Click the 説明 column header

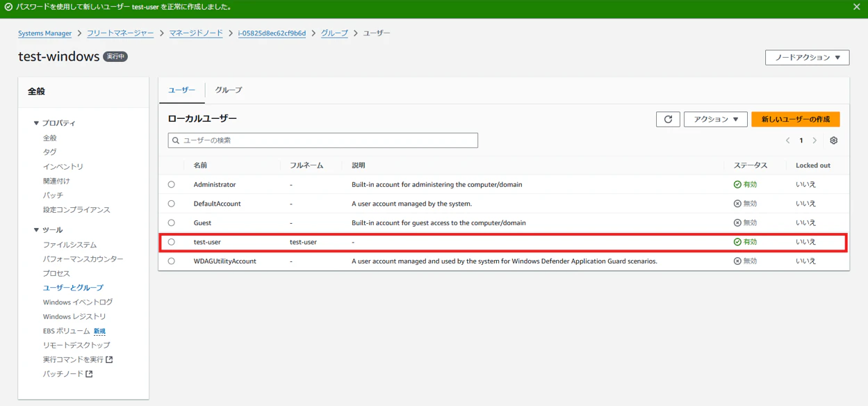pos(359,165)
